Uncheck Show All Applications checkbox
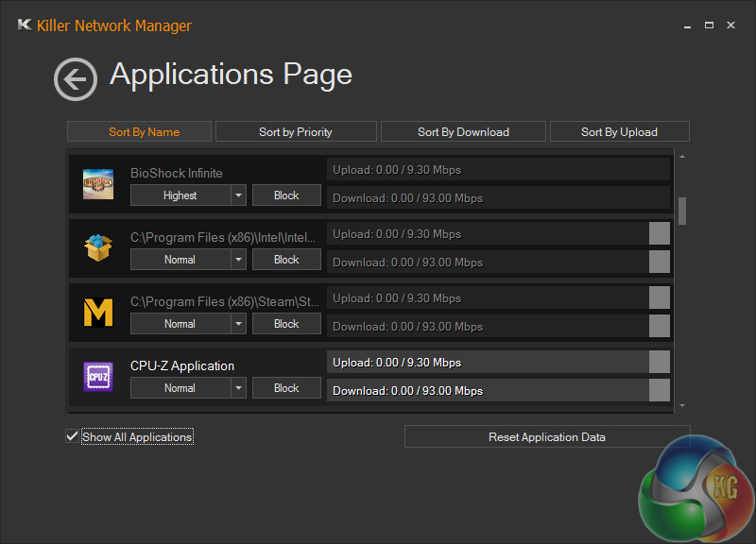The width and height of the screenshot is (756, 544). click(x=72, y=436)
